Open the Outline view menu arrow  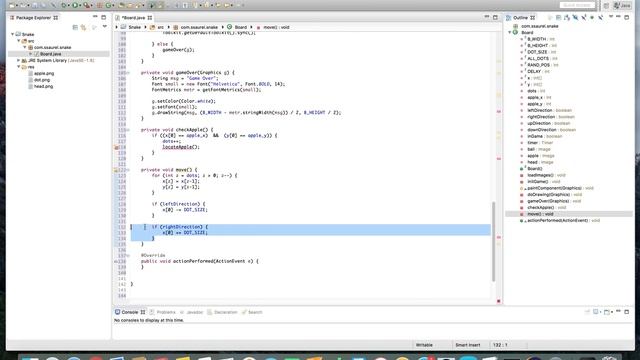(611, 17)
